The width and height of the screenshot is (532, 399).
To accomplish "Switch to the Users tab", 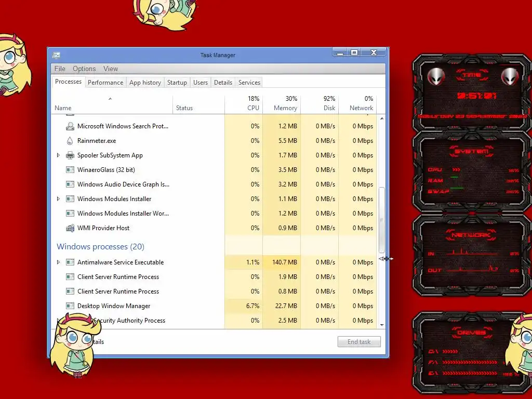I will [x=201, y=83].
